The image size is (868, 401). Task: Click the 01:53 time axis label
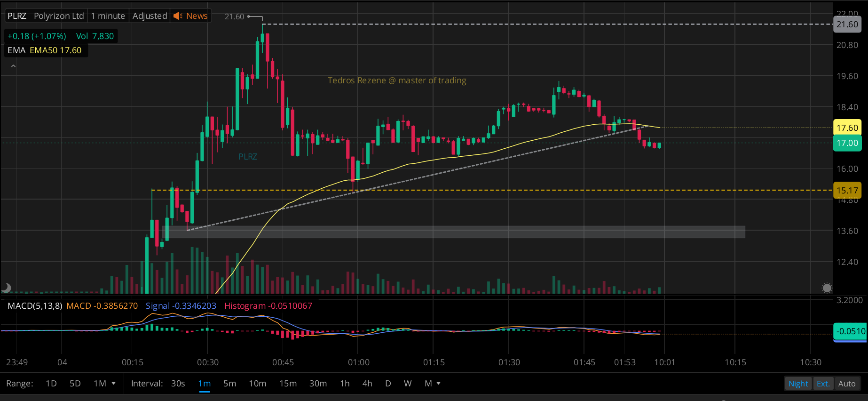(625, 362)
